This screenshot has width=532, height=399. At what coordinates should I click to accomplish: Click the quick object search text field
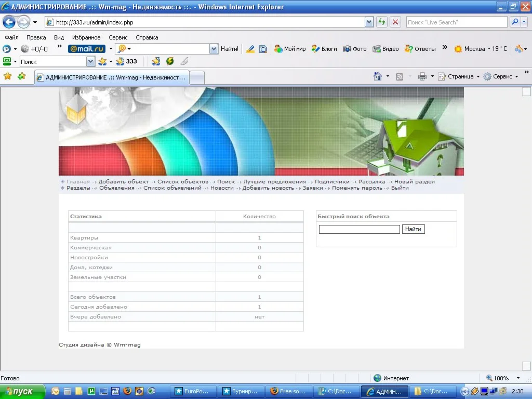click(359, 229)
